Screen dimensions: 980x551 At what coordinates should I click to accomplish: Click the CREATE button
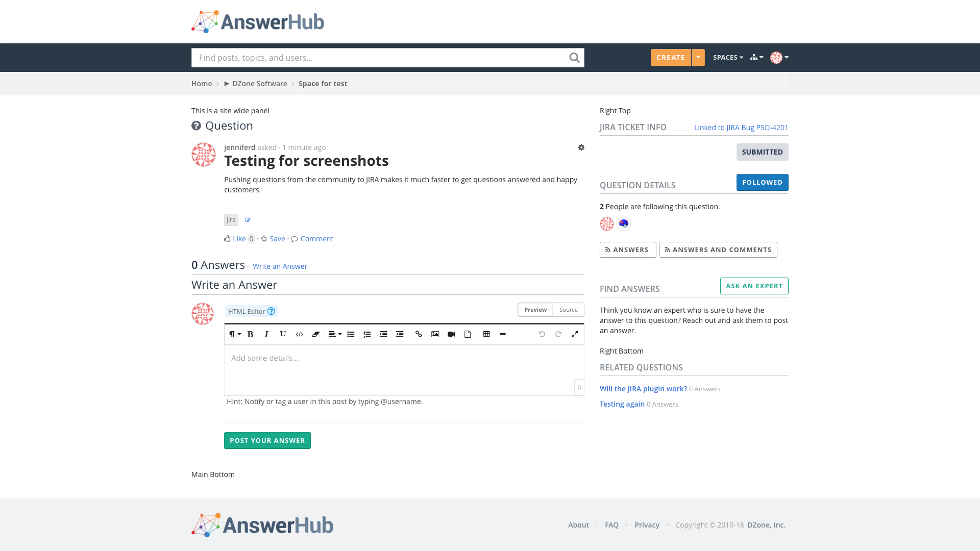[x=671, y=58]
